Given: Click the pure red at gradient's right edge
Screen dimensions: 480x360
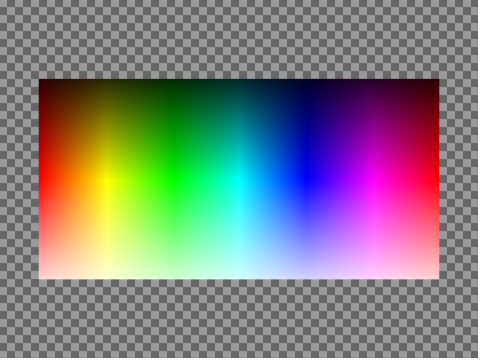Looking at the screenshot, I should point(435,180).
